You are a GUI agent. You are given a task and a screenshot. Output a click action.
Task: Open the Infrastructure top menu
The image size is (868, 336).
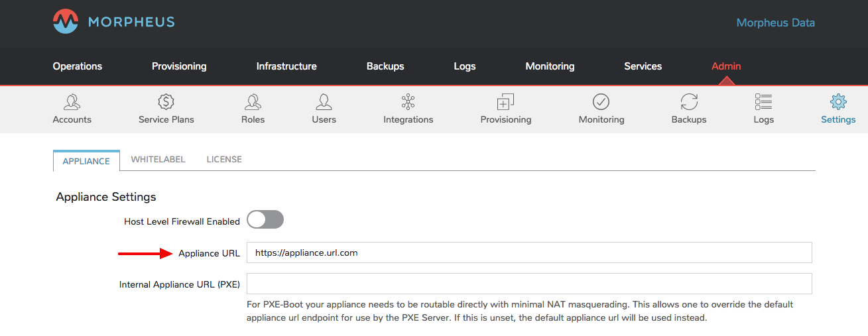(x=286, y=66)
